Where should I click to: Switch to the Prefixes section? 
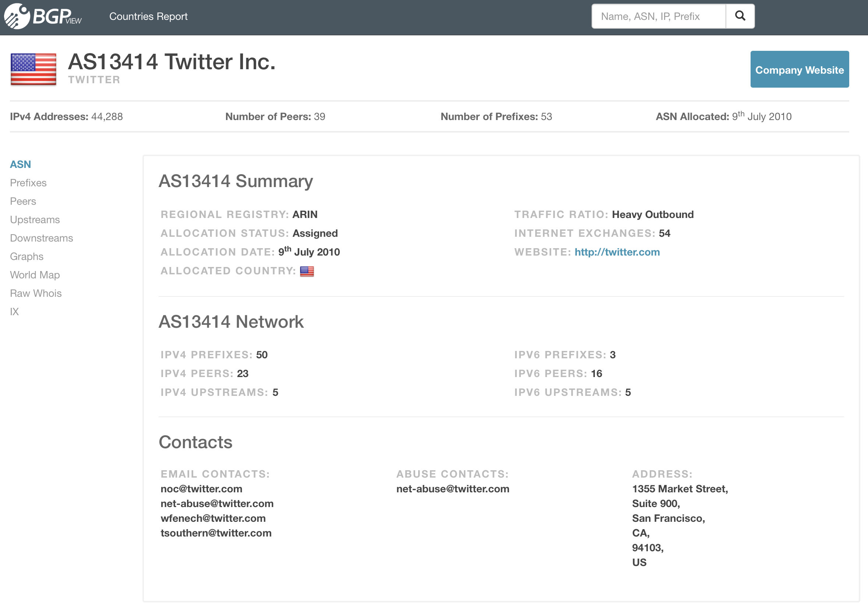point(28,183)
